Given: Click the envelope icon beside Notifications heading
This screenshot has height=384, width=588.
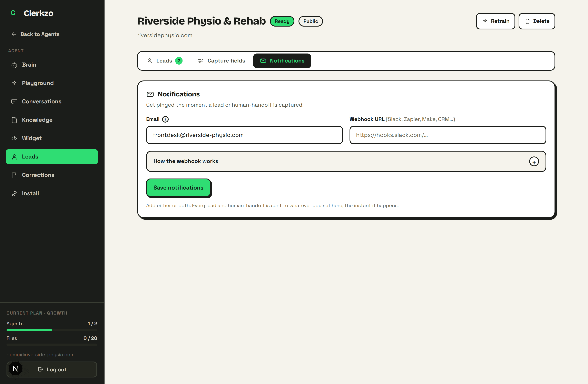Looking at the screenshot, I should pos(150,94).
